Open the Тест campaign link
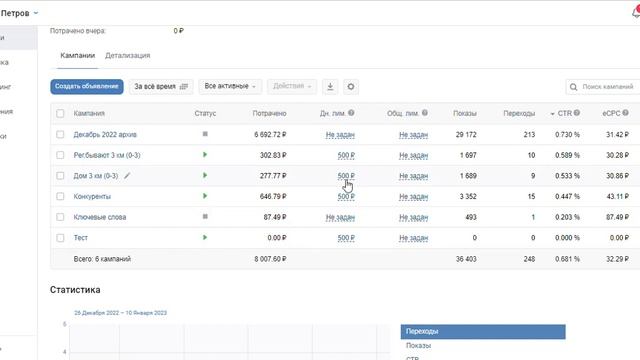 tap(80, 238)
